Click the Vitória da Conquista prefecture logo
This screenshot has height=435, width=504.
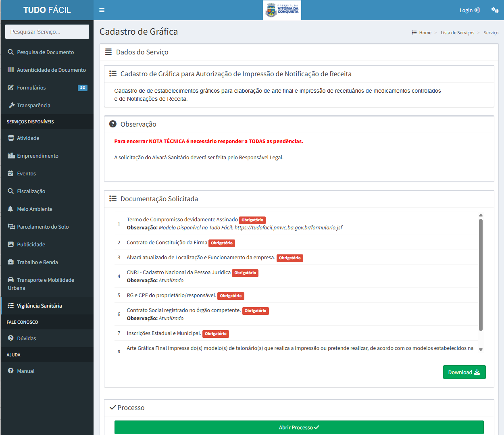pos(282,10)
